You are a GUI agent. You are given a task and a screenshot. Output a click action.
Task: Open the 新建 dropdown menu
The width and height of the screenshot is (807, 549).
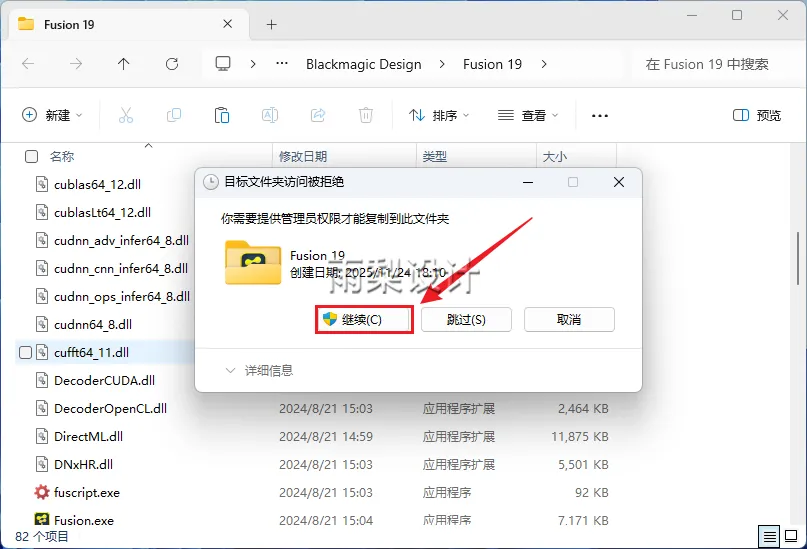(x=52, y=115)
